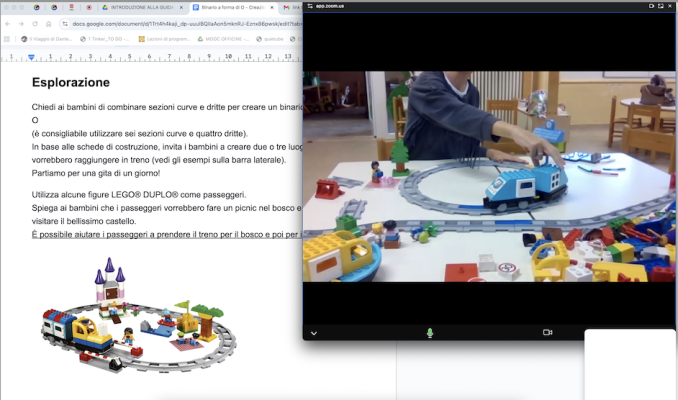Screen dimensions: 678x400
Task: Reload the Google Docs page
Action: 36,23
